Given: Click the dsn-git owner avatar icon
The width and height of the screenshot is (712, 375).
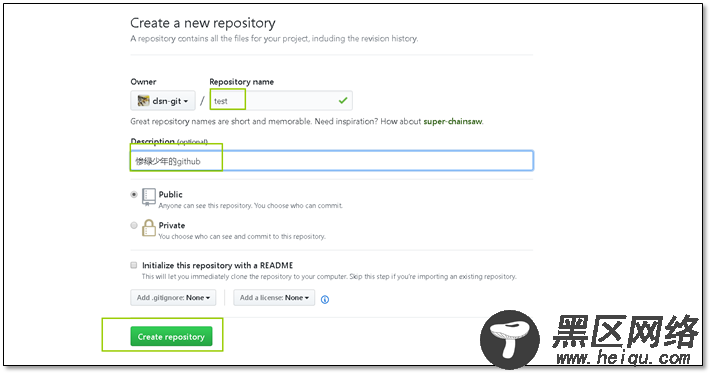Looking at the screenshot, I should (x=143, y=100).
